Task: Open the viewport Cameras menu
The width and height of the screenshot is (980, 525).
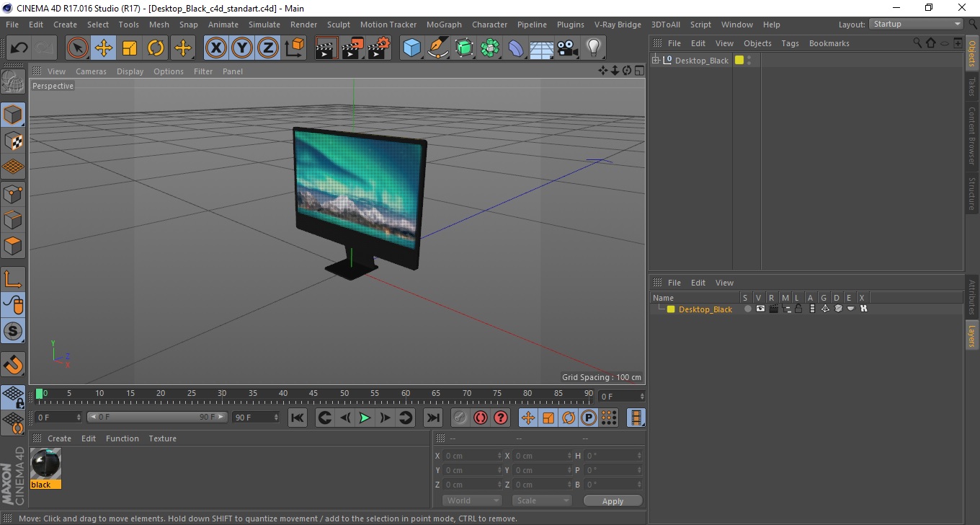Action: click(91, 71)
